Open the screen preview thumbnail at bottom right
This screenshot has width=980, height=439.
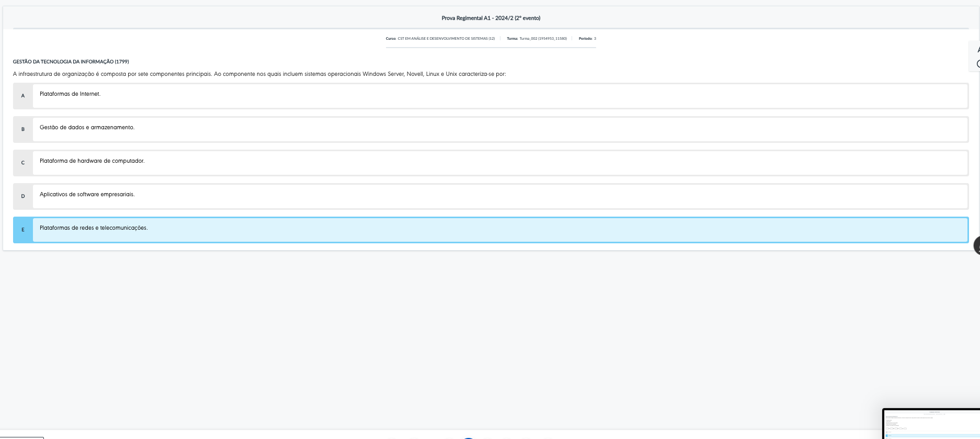931,424
